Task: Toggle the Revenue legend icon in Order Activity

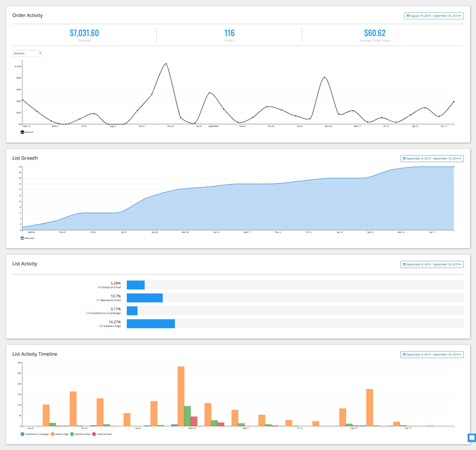Action: 22,132
